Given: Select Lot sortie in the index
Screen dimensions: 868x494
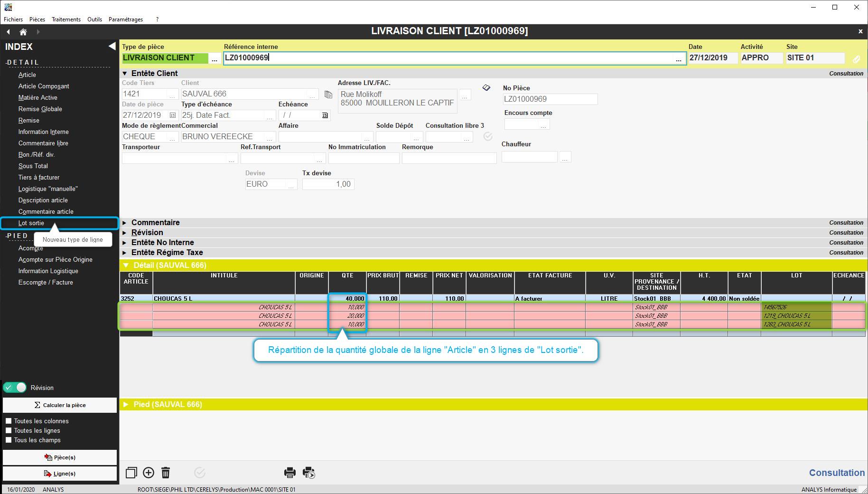Looking at the screenshot, I should (x=31, y=223).
